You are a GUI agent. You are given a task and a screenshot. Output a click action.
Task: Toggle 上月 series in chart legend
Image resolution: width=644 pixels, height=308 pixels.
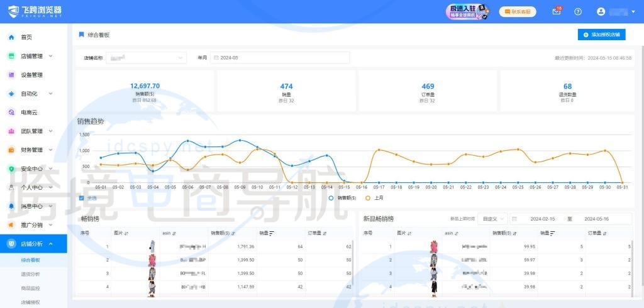[x=374, y=198]
